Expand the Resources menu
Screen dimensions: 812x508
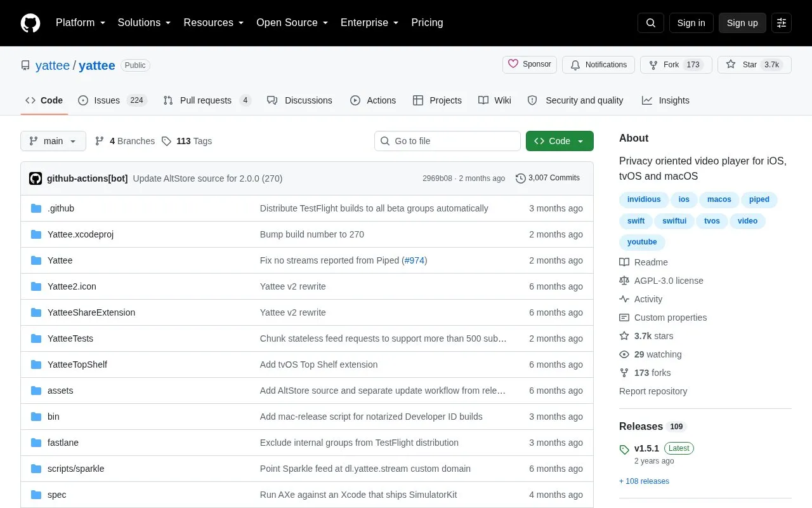214,23
